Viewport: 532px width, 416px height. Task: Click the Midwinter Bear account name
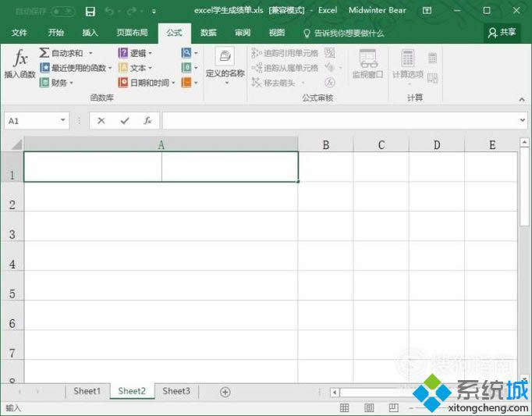tap(378, 10)
